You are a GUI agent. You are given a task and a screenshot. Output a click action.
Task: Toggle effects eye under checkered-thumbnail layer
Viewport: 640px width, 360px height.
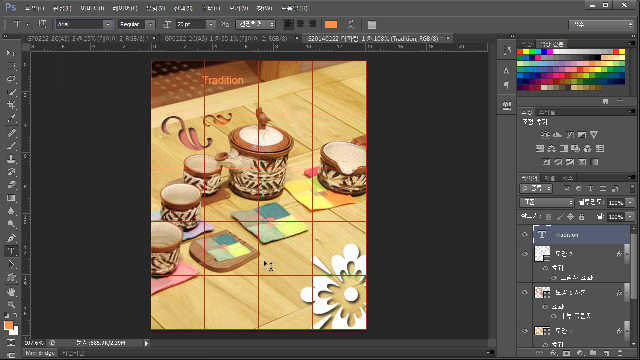pyautogui.click(x=545, y=268)
